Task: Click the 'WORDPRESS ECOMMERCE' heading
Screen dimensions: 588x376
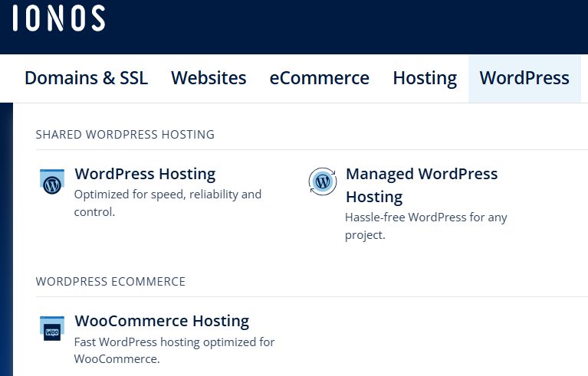Action: (x=110, y=282)
